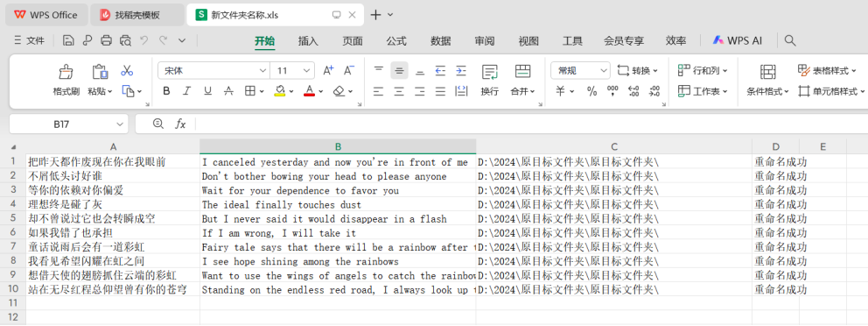
Task: Click the Justify horizontal alignment icon
Action: (x=440, y=91)
